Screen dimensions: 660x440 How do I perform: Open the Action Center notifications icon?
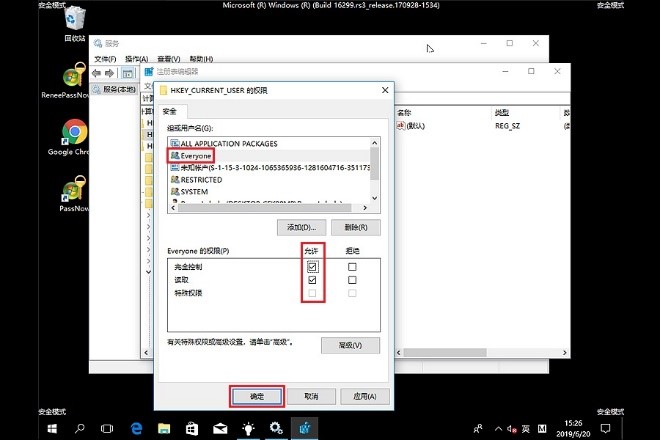[605, 429]
